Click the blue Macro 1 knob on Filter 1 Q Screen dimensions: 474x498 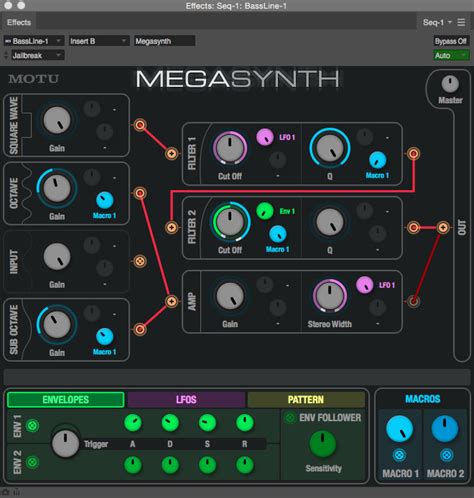[x=377, y=160]
